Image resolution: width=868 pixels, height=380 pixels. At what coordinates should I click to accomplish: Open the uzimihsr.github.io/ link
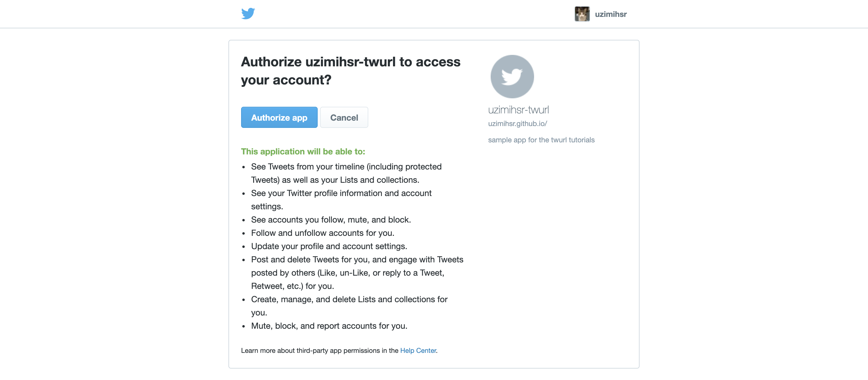pos(517,123)
